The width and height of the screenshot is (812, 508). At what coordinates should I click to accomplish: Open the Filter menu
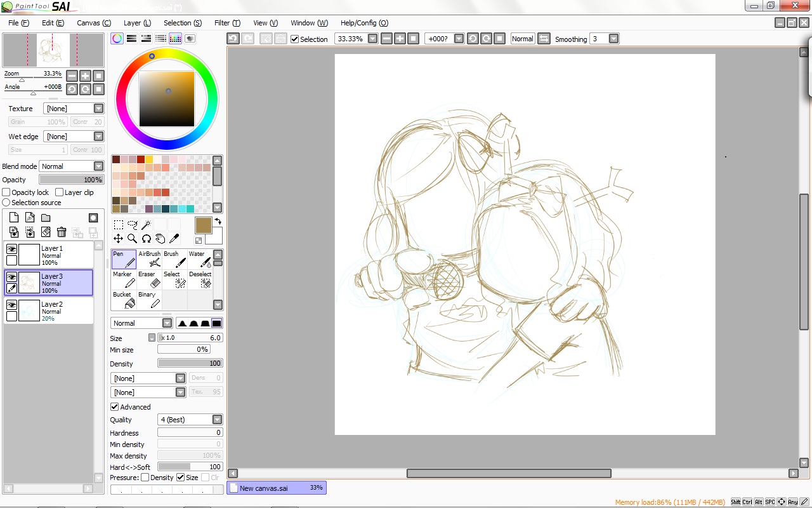(x=227, y=23)
